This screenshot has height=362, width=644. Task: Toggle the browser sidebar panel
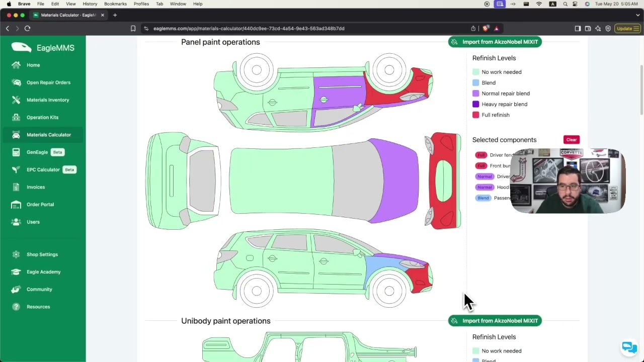coord(578,29)
